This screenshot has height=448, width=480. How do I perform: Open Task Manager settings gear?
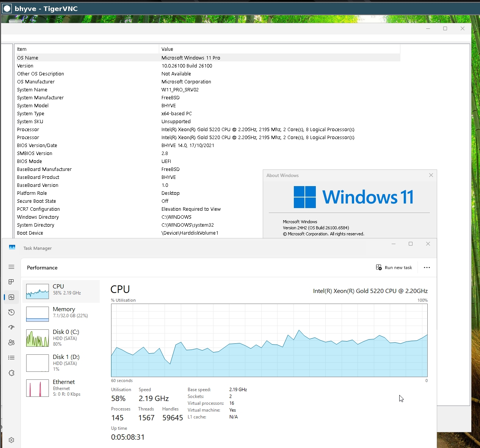11,440
